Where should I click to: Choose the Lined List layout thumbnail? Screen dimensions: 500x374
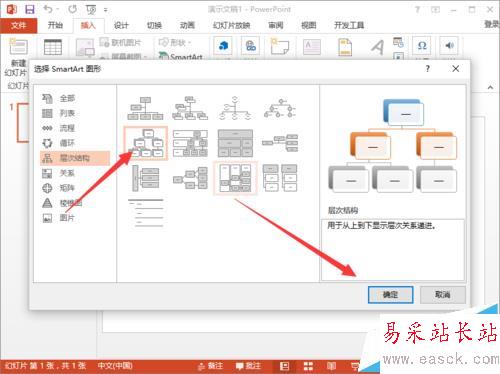[x=145, y=213]
